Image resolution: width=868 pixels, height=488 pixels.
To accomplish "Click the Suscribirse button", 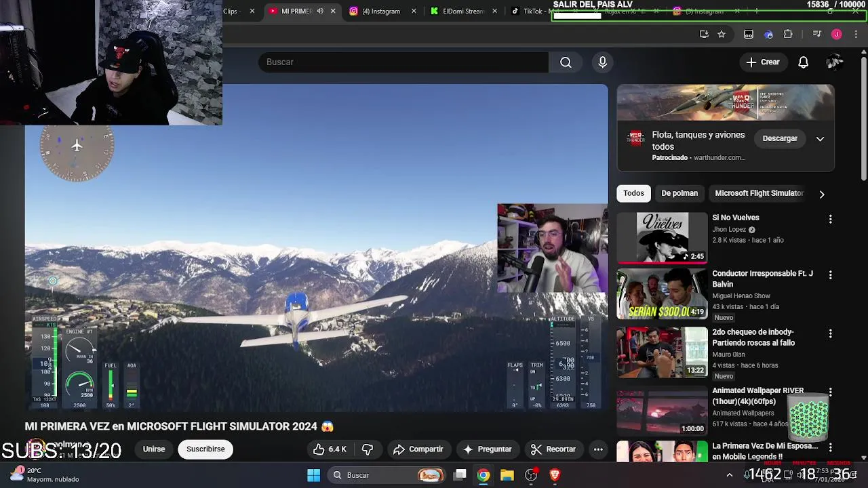I will point(205,449).
